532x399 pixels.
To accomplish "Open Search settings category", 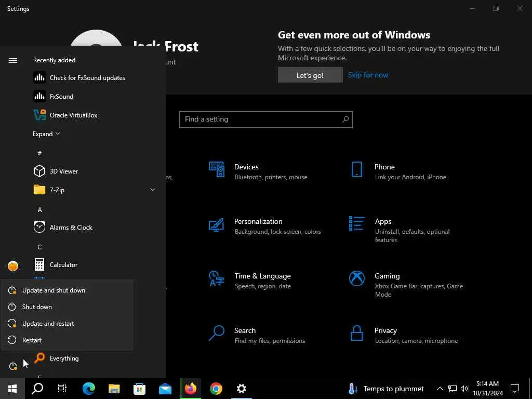I will pos(257,335).
